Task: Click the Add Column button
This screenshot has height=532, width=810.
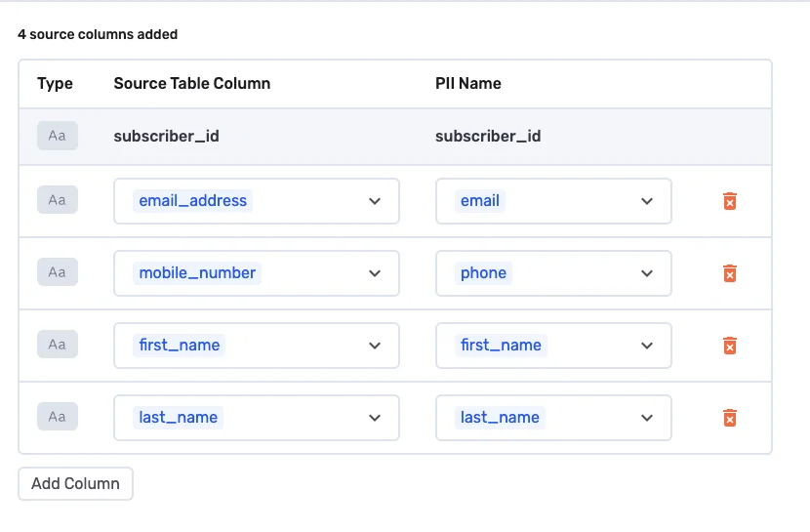Action: (75, 483)
